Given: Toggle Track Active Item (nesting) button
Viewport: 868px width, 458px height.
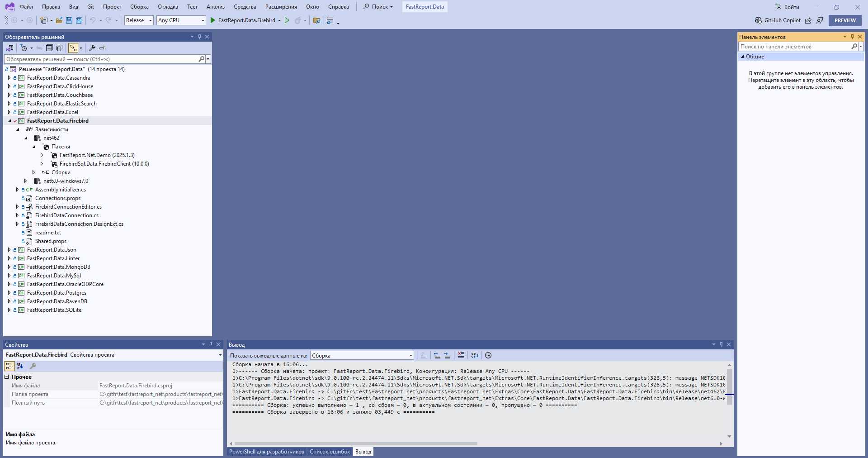Looking at the screenshot, I should 73,48.
